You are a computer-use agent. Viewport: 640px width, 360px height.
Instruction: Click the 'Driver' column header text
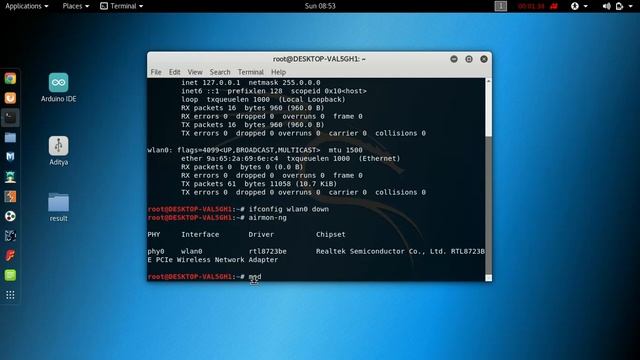click(261, 234)
